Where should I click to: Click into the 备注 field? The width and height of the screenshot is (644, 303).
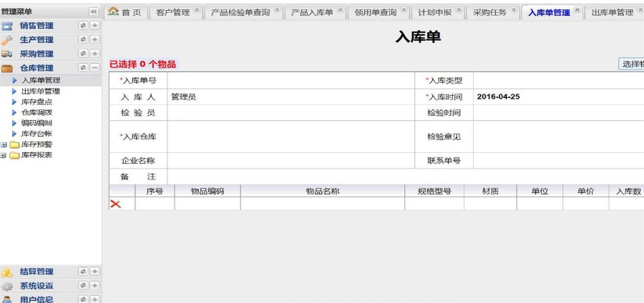[x=406, y=177]
